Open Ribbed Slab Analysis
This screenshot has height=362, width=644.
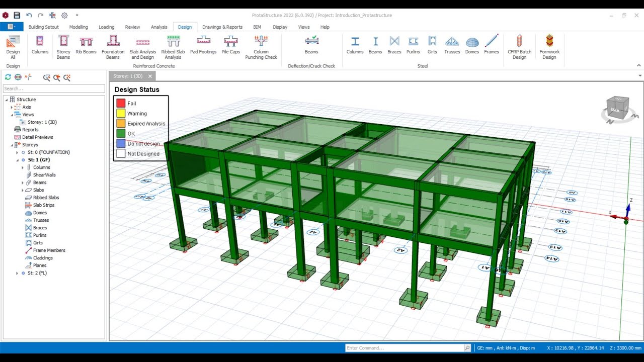173,47
